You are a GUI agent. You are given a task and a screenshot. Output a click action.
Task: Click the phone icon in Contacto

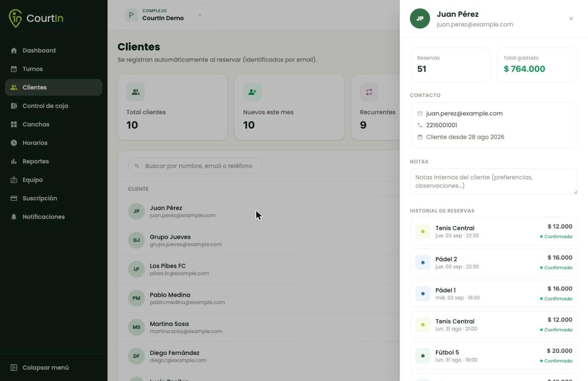(x=420, y=125)
